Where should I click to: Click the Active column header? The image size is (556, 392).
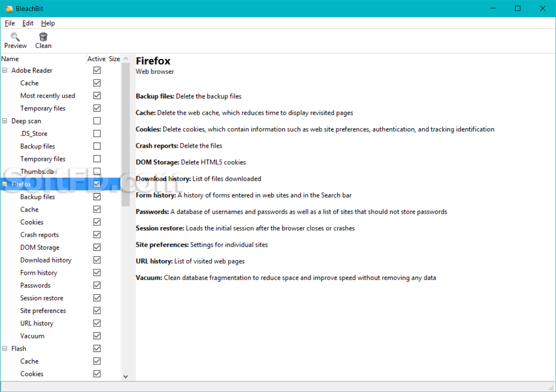tap(96, 59)
